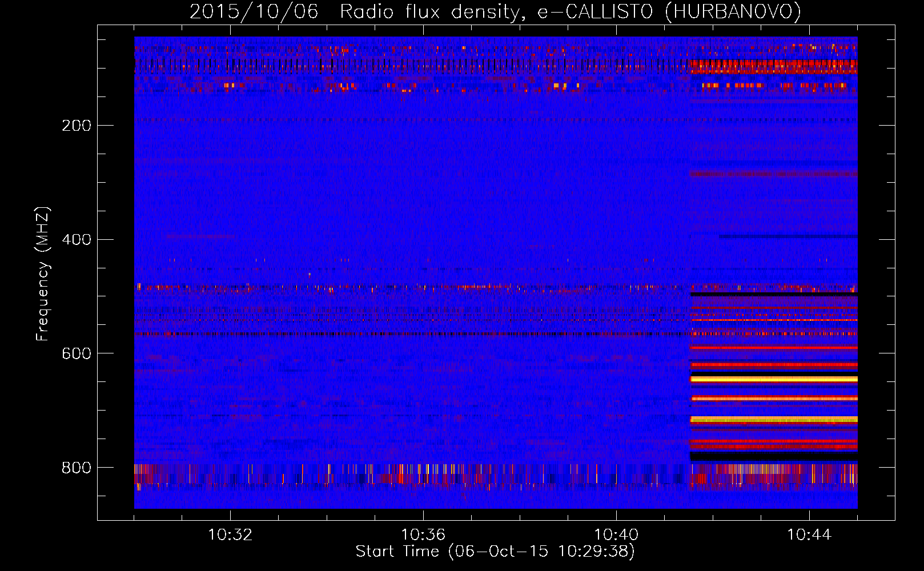Click the 600 frequency tick label
This screenshot has height=571, width=924.
click(x=77, y=353)
